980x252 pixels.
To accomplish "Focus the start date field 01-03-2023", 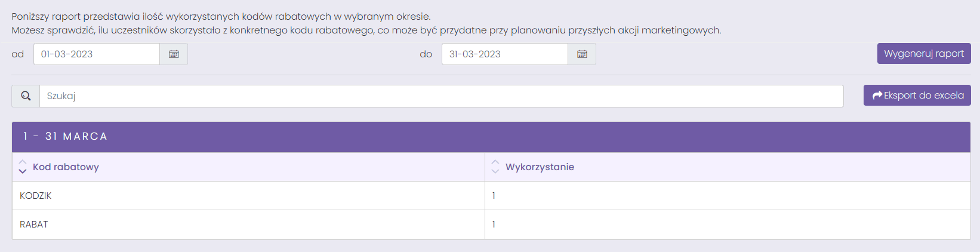I will (97, 54).
